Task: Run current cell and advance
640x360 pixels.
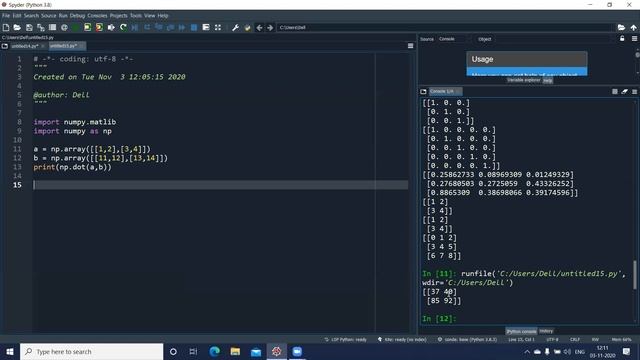Action: coord(99,27)
